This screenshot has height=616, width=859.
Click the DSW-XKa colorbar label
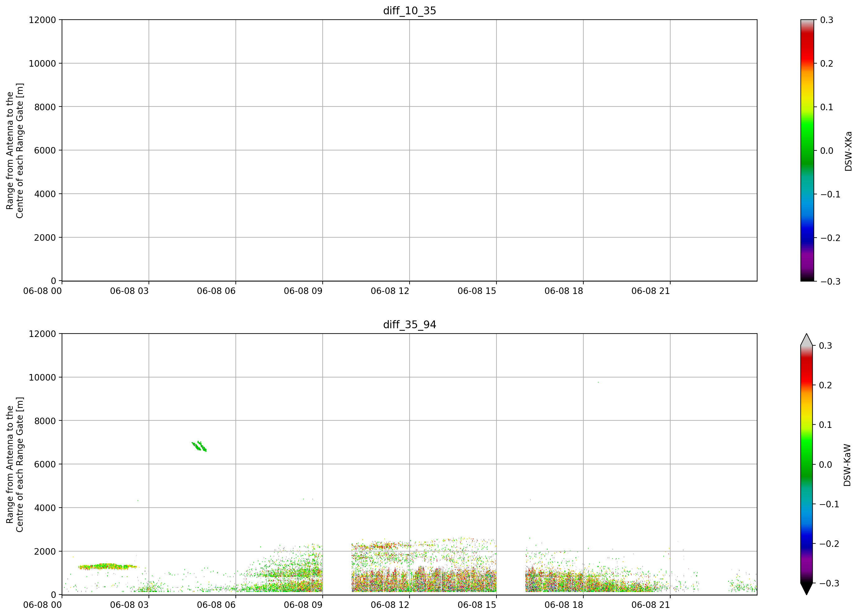pos(848,151)
